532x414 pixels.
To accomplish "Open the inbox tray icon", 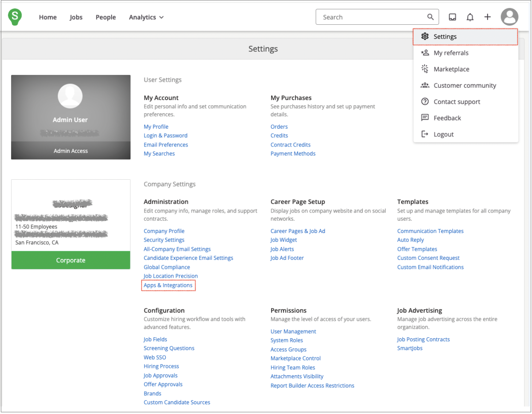I will click(452, 17).
